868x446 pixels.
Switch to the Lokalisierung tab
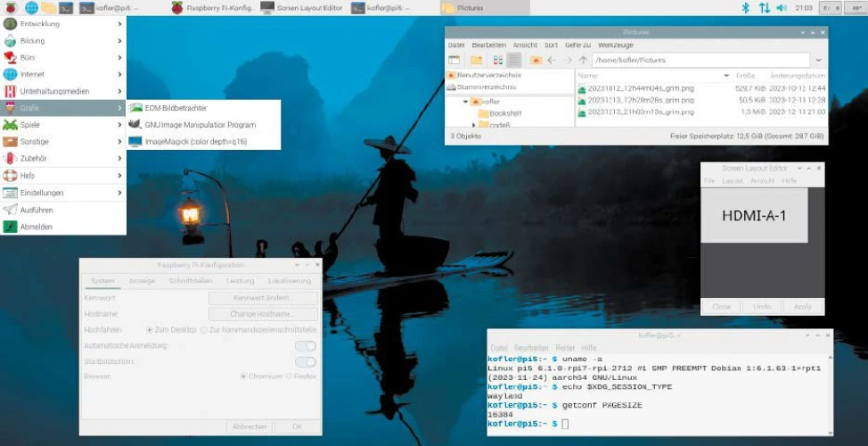tap(289, 281)
